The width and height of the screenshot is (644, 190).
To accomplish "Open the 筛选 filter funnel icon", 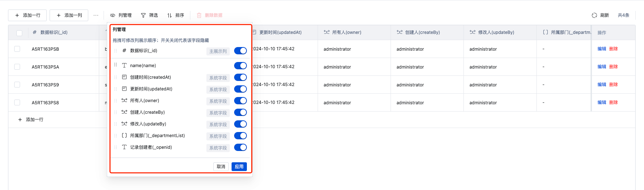I will point(143,15).
